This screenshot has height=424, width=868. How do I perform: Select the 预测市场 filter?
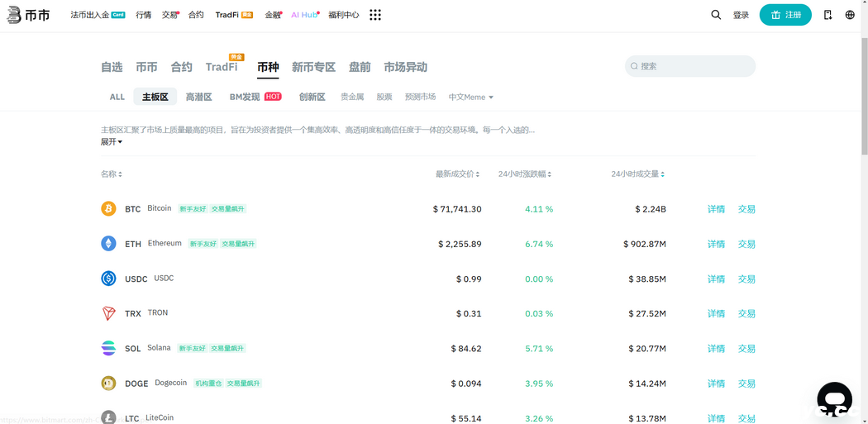[x=420, y=97]
